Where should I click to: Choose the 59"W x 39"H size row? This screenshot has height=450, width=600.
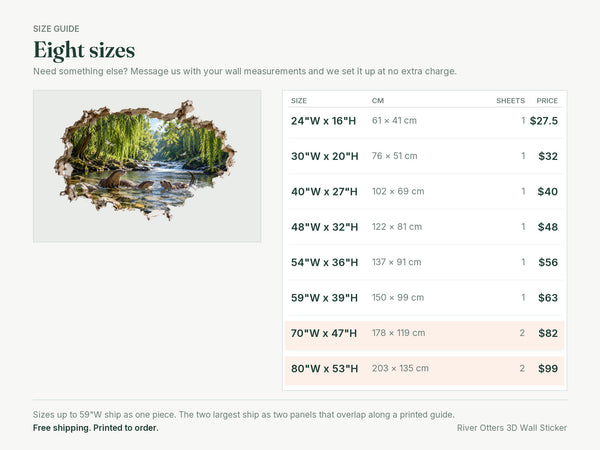425,298
